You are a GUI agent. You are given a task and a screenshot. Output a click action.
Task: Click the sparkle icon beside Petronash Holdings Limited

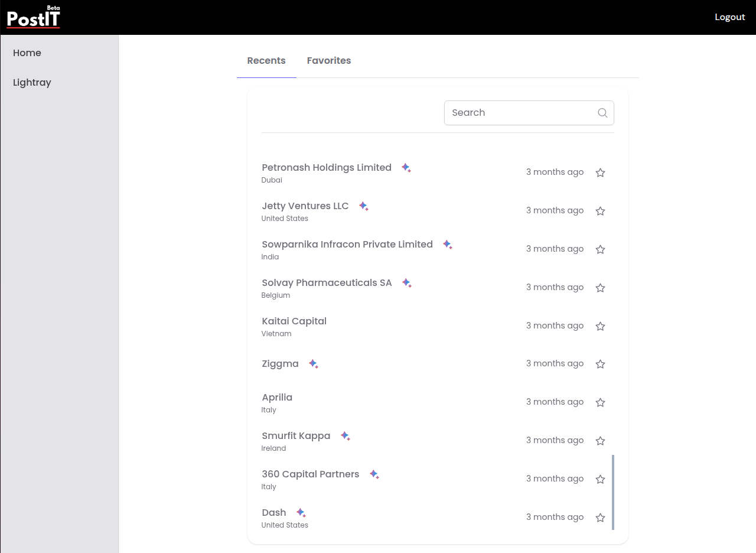tap(406, 168)
